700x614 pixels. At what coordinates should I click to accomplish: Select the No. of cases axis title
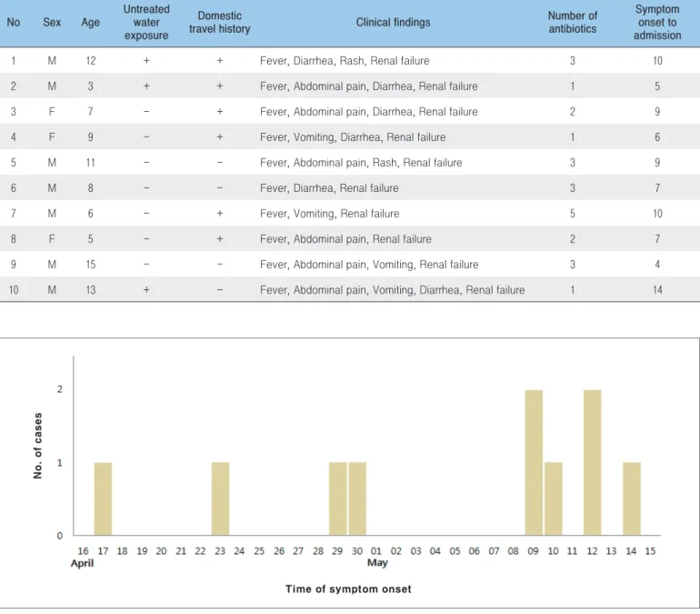[37, 446]
